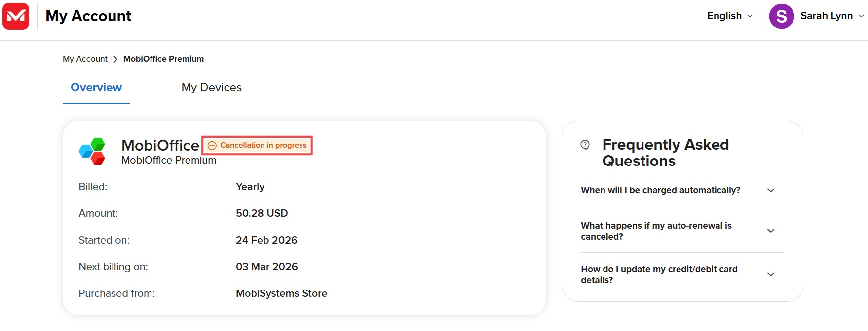Click the 50.28 USD amount
This screenshot has width=868, height=331.
[262, 213]
